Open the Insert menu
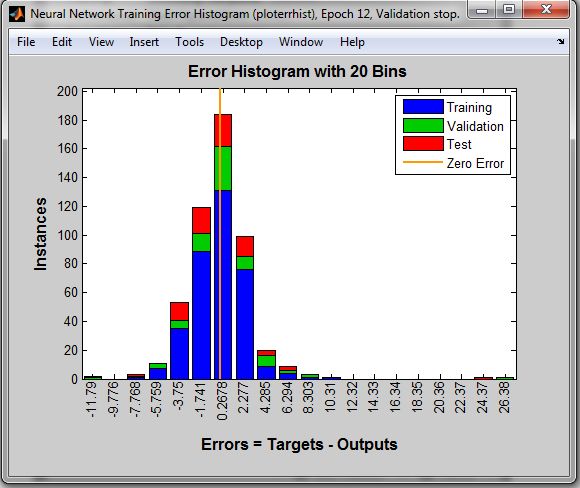 pos(144,42)
